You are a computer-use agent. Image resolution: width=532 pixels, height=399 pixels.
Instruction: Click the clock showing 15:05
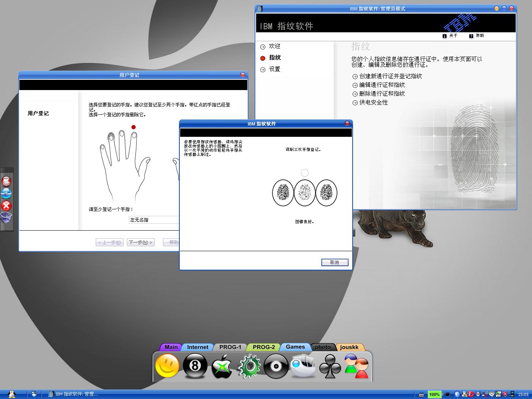tap(523, 395)
